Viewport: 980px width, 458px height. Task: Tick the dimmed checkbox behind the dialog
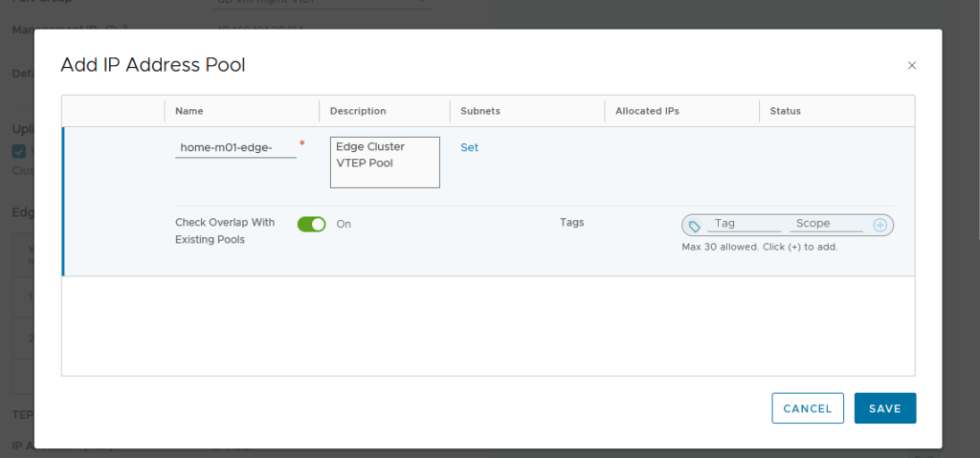(19, 151)
